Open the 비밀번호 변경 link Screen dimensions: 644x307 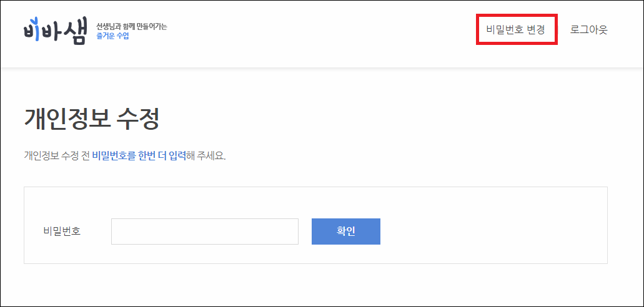(516, 29)
